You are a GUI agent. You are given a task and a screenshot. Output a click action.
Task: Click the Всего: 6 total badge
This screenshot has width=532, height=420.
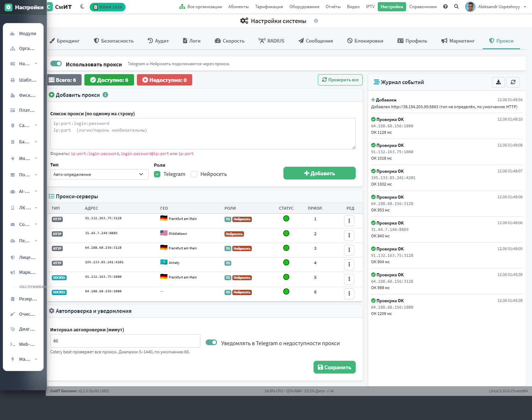coord(64,80)
